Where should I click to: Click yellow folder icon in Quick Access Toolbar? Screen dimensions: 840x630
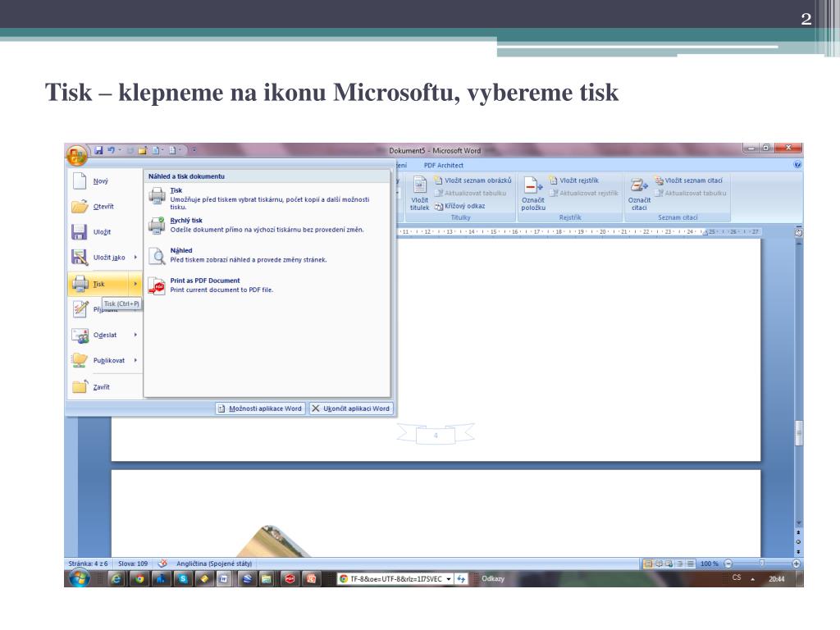click(x=143, y=151)
